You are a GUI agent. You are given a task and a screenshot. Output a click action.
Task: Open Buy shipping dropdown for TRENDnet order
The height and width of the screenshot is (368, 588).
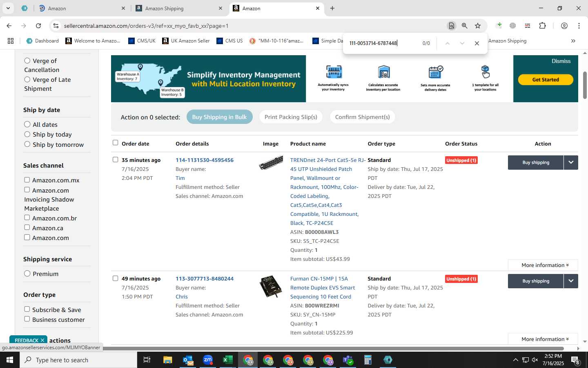point(571,162)
